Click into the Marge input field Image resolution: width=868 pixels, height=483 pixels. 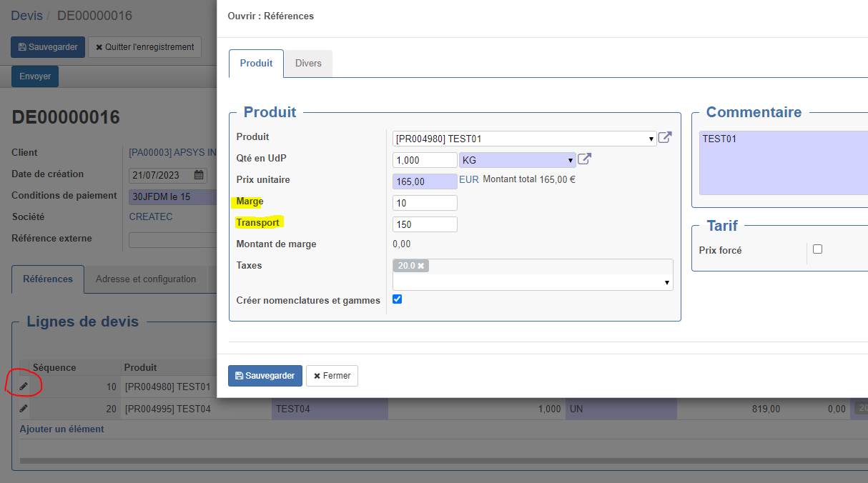[425, 203]
